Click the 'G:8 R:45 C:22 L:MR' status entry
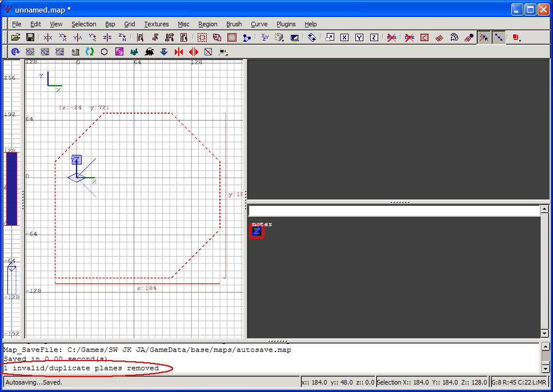The image size is (553, 392). pyautogui.click(x=519, y=382)
